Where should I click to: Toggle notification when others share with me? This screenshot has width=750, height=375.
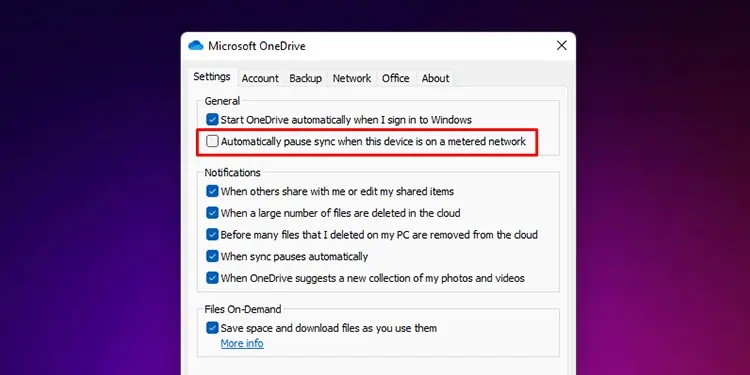(212, 191)
